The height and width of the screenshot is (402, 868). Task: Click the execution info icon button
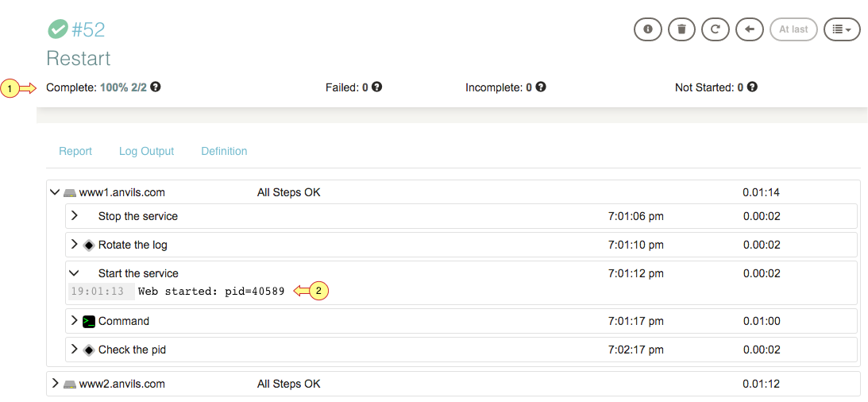(x=648, y=29)
